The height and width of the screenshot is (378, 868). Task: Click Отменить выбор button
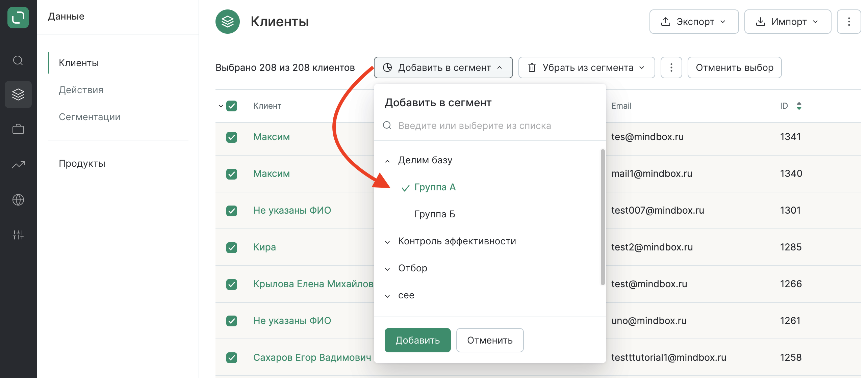click(734, 67)
